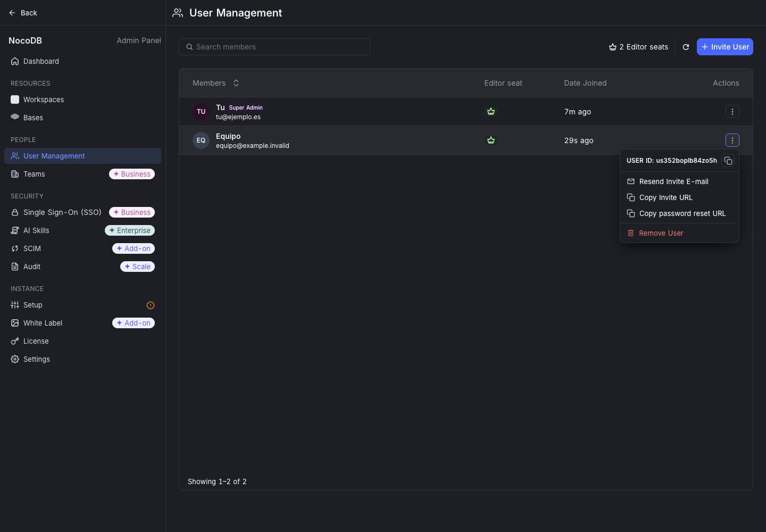
Task: Click the '29s ago' date joined cell
Action: pos(579,140)
